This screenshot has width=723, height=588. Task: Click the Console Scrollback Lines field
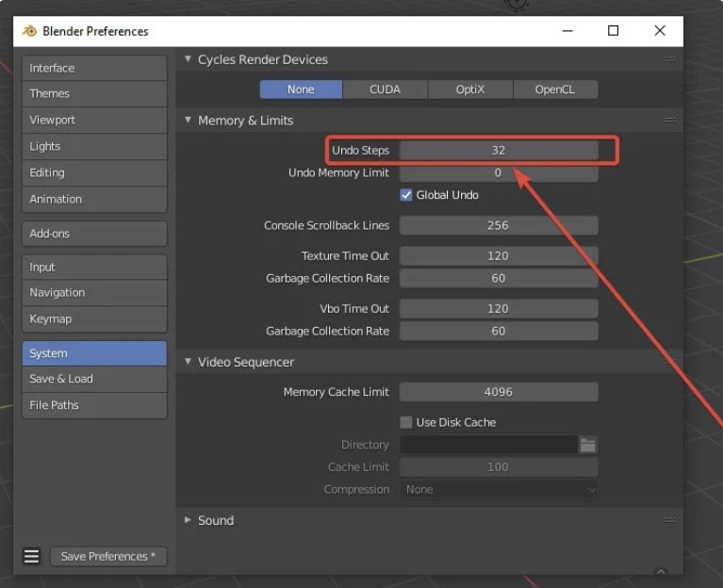pyautogui.click(x=499, y=225)
